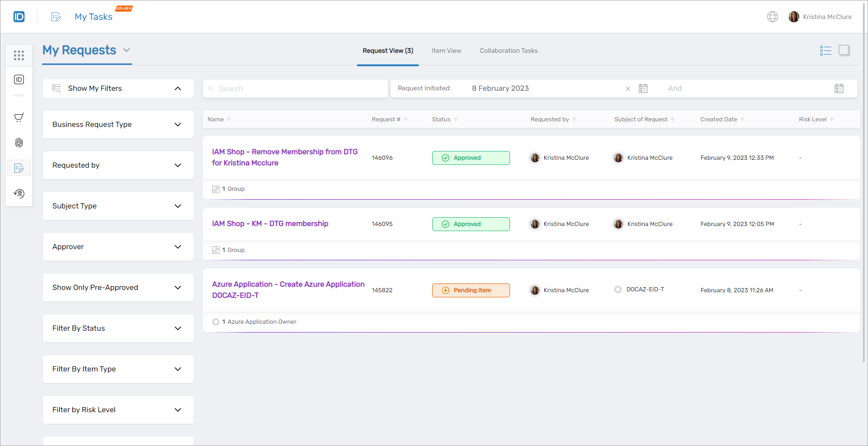Collapse the Show My Filters panel

[178, 88]
